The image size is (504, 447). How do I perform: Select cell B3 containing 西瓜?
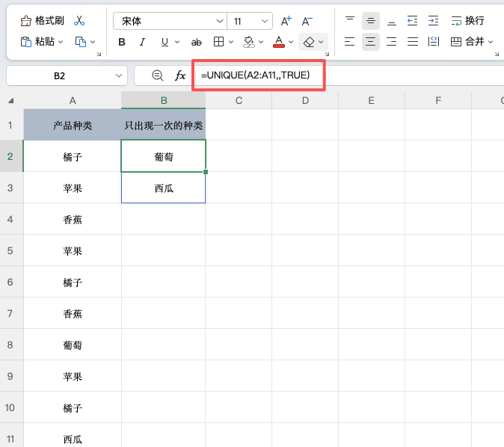click(164, 188)
